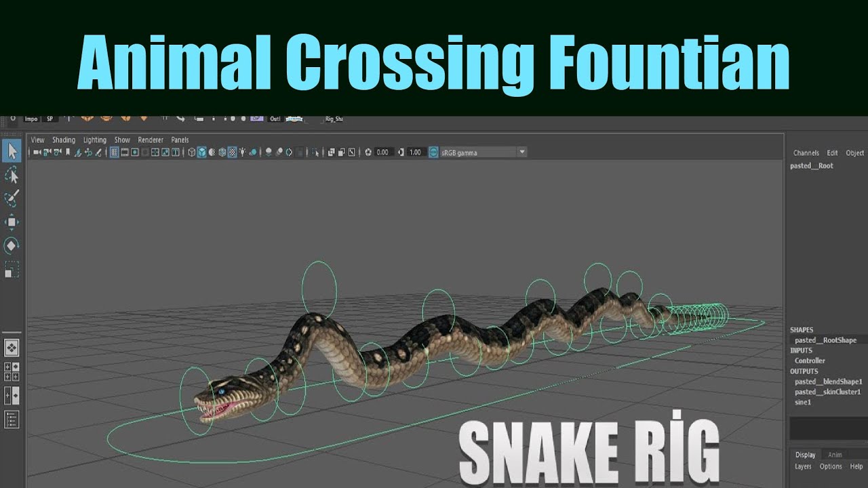Image resolution: width=868 pixels, height=488 pixels.
Task: Open the sRGB gamma dropdown
Action: (483, 152)
